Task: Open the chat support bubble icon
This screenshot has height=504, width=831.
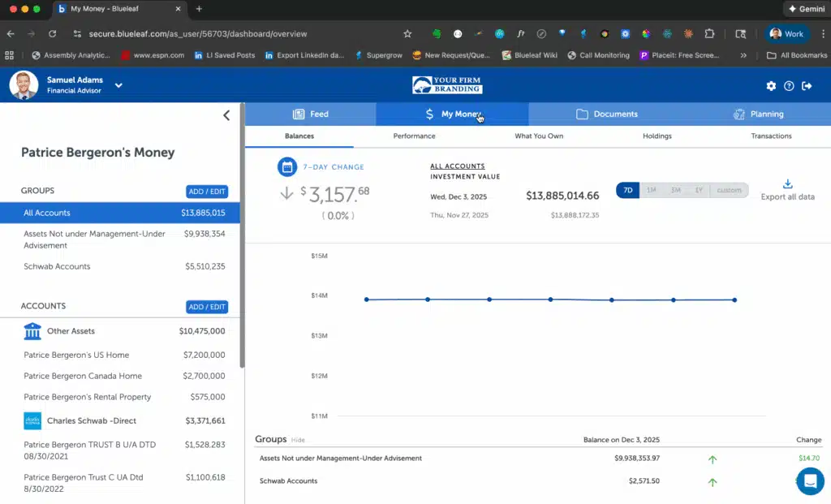Action: point(809,480)
